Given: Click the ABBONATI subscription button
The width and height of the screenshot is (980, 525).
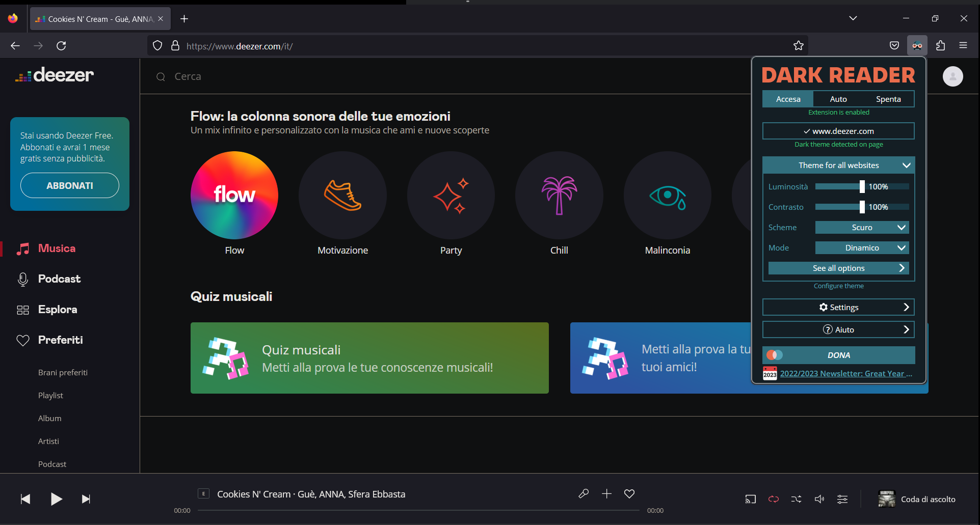Looking at the screenshot, I should [x=69, y=185].
